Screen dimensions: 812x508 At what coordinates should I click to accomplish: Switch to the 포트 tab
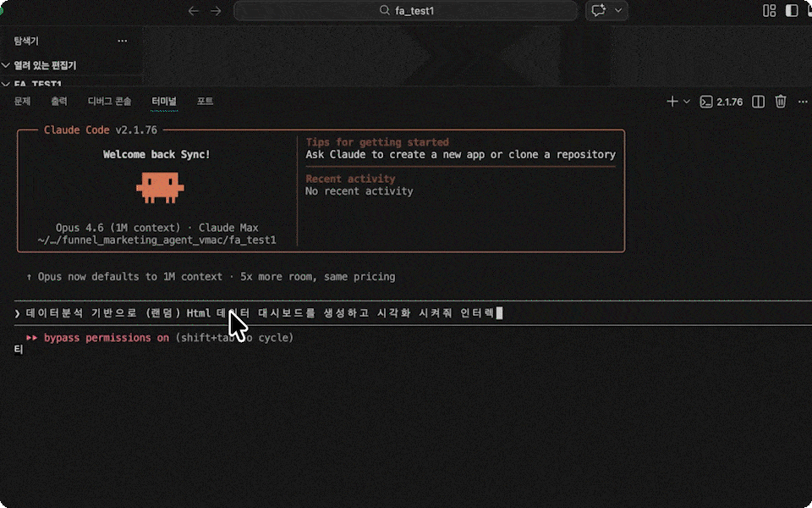coord(205,101)
